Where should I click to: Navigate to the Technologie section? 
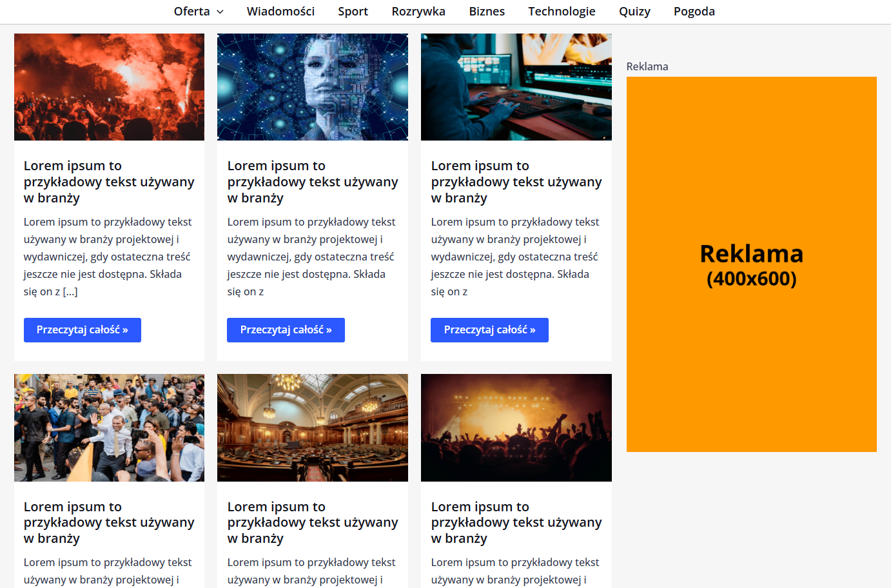tap(562, 12)
